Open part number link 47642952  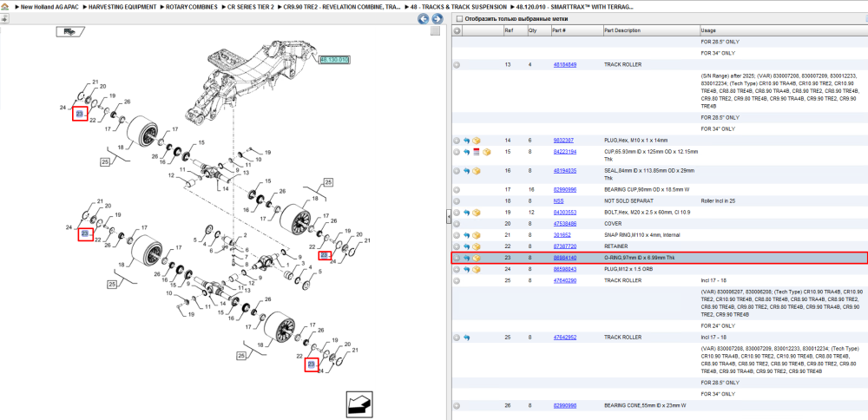[565, 338]
